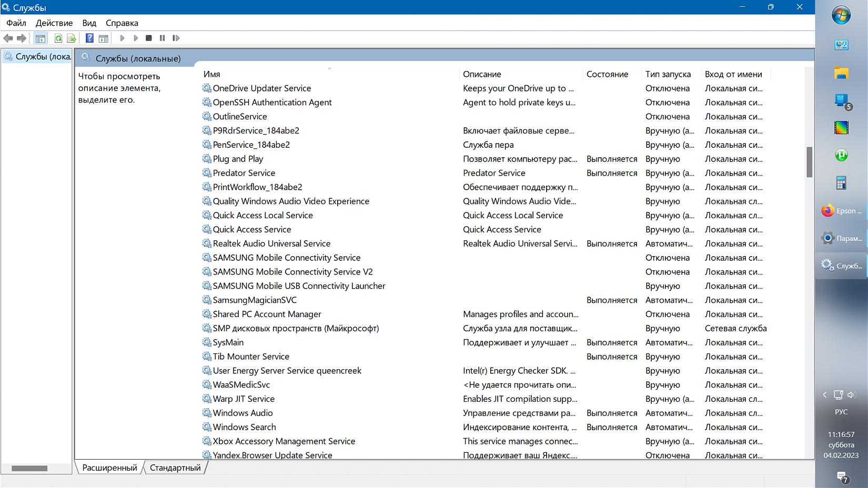Select the Расширенный tab
This screenshot has width=868, height=488.
click(x=109, y=467)
